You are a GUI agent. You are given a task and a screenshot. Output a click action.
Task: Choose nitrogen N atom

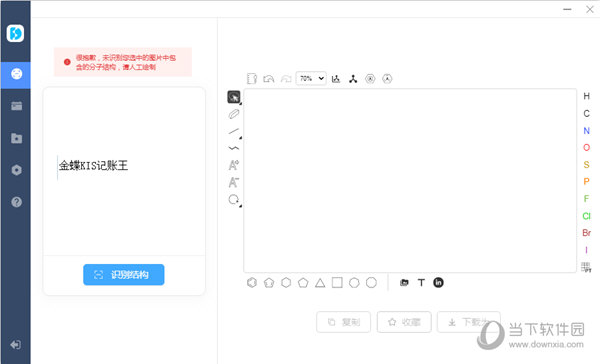click(586, 131)
